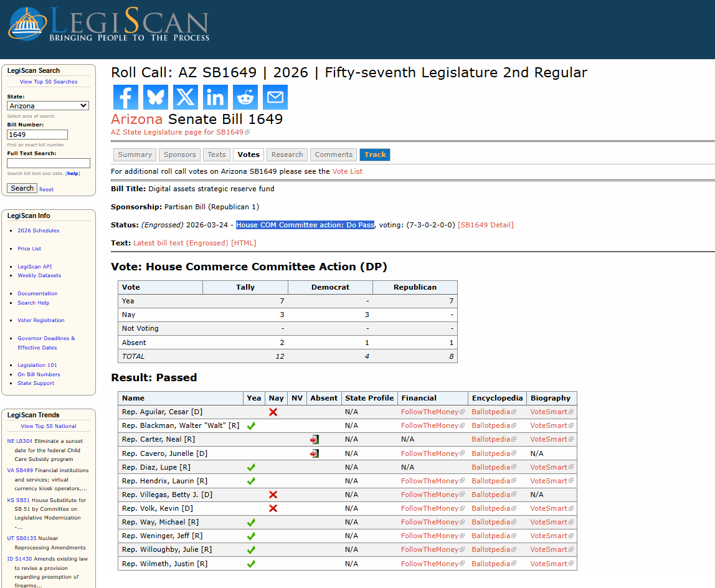Open the Summary tab
The image size is (715, 588).
tap(135, 154)
